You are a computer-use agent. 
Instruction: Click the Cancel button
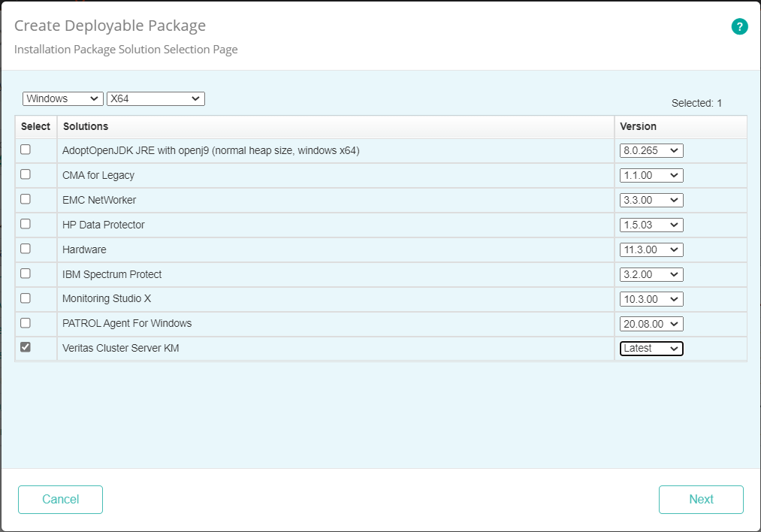click(60, 499)
